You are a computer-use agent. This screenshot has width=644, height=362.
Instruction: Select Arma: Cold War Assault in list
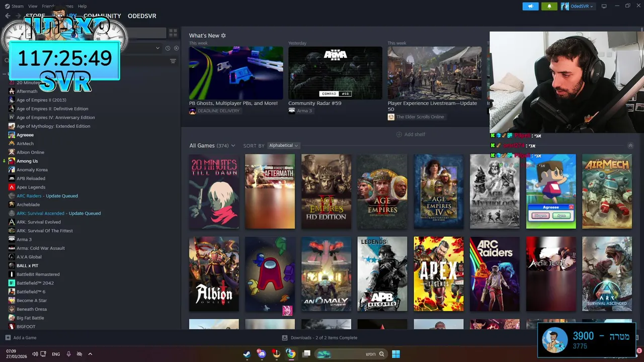click(x=41, y=248)
